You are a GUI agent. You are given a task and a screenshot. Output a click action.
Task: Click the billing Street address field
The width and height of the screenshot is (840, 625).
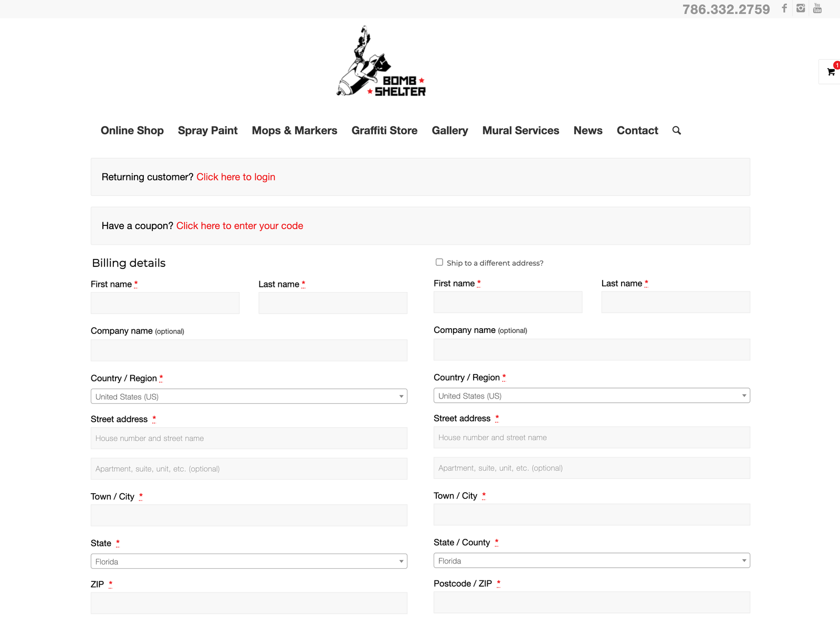[249, 438]
